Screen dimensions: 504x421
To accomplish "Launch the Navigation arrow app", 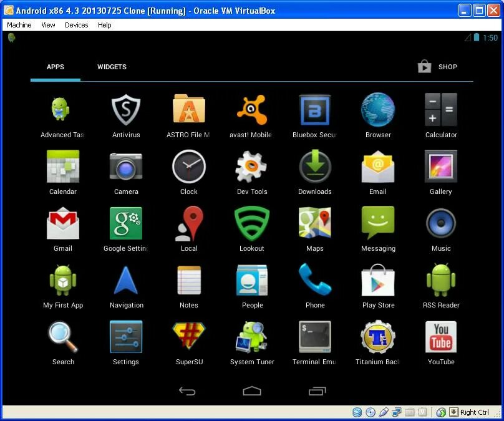I will (x=125, y=280).
